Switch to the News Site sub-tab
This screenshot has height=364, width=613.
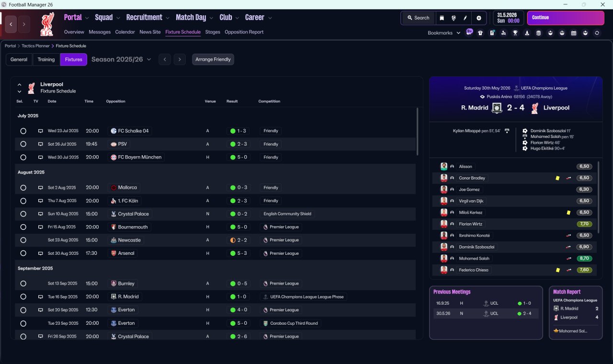click(x=150, y=32)
